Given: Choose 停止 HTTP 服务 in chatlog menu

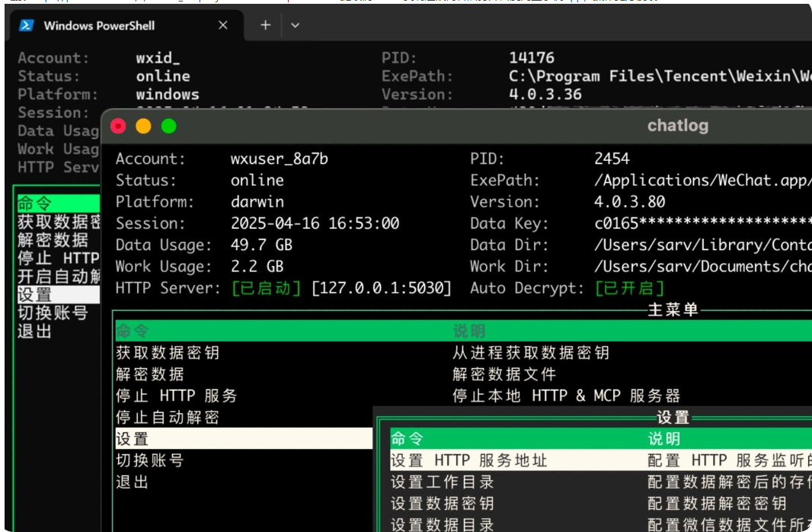Looking at the screenshot, I should pos(177,396).
